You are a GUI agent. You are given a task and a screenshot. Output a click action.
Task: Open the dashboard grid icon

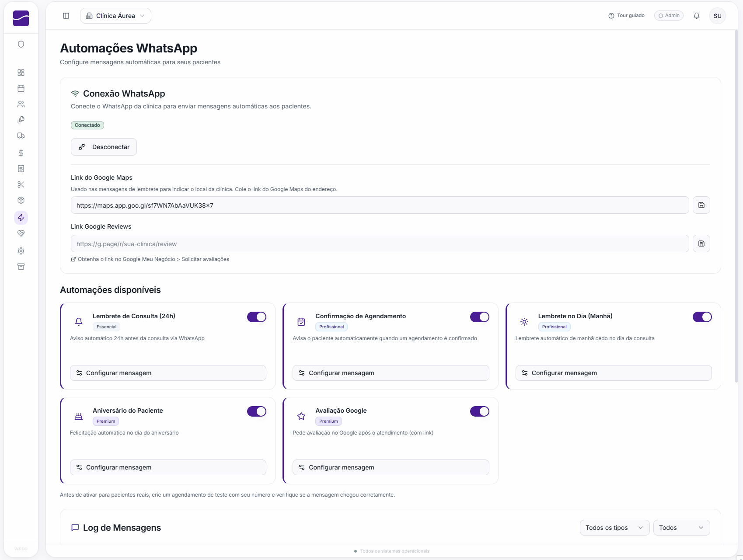21,73
